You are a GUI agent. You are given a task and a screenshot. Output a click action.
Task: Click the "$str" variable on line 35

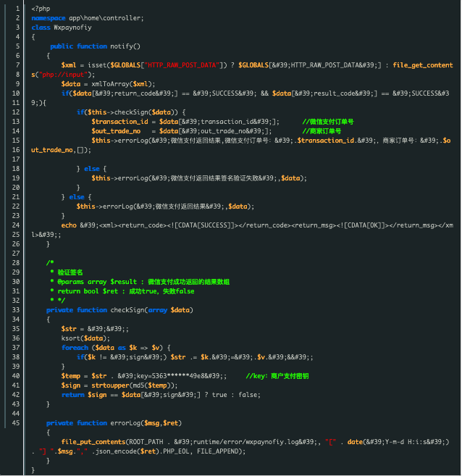pos(69,329)
